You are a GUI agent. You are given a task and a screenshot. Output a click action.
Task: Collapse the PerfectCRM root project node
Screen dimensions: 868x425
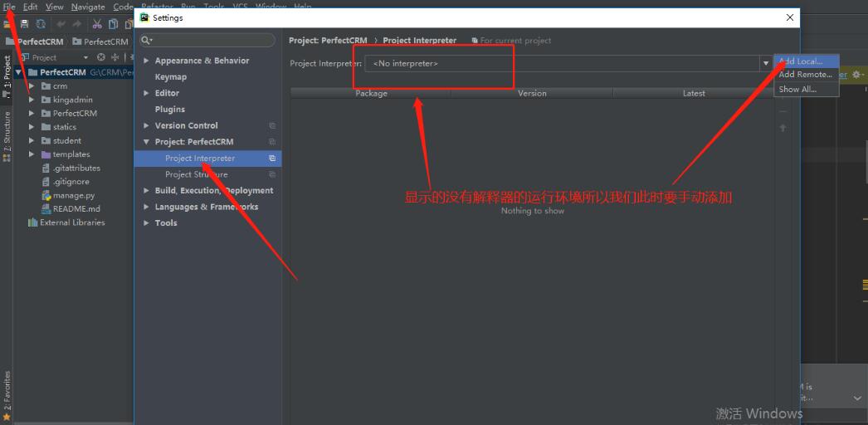[19, 72]
